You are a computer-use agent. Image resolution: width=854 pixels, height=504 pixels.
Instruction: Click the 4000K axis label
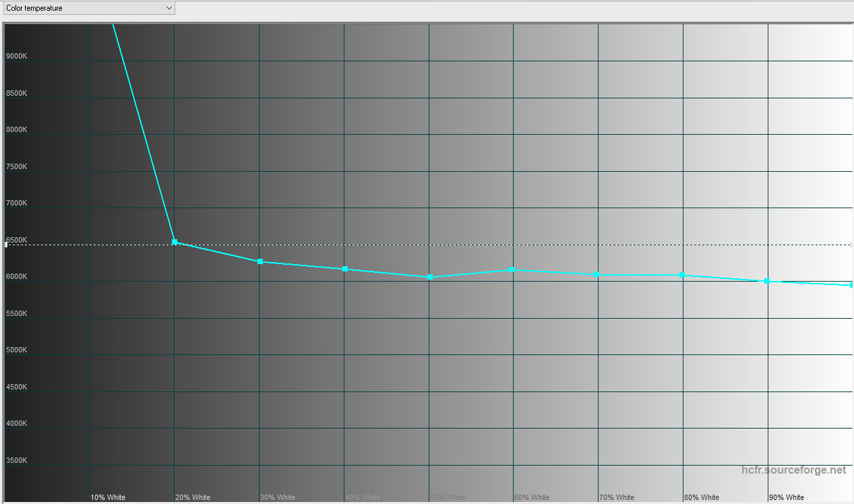point(16,424)
